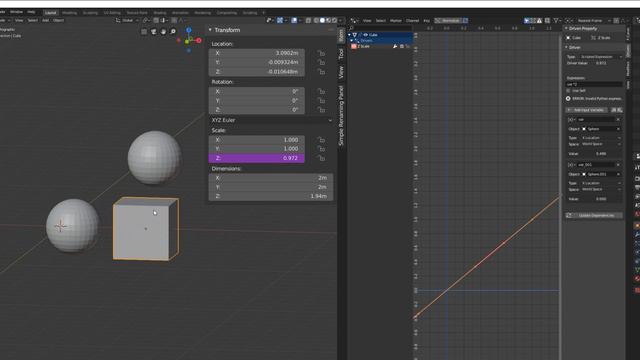Switch to the Layout workspace tab

pos(51,13)
